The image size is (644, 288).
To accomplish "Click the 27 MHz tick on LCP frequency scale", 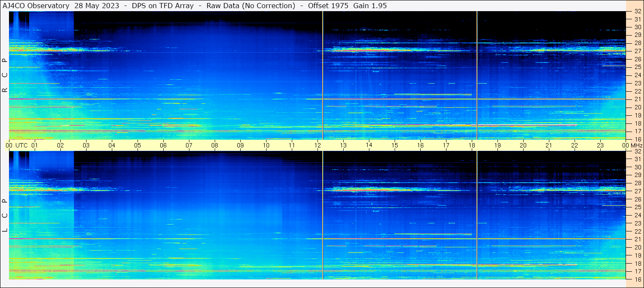I will coord(637,191).
